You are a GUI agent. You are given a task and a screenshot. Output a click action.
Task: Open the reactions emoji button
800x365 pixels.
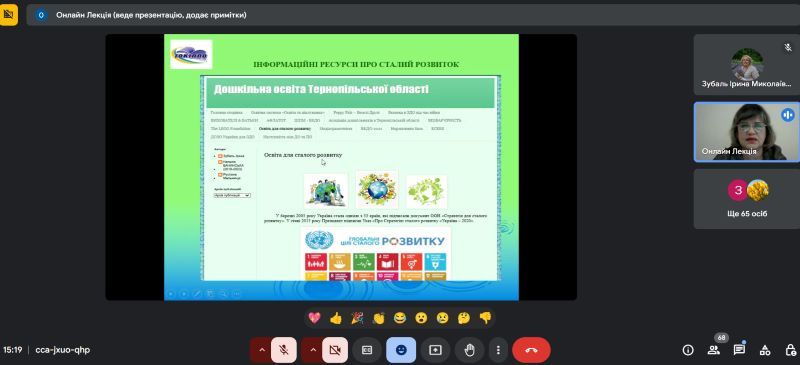[x=401, y=350]
